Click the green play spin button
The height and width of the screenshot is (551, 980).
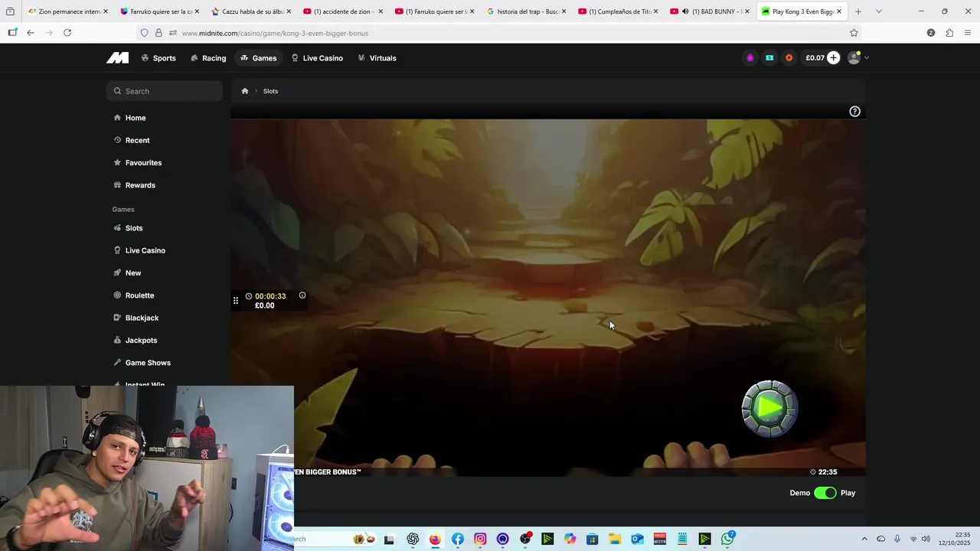pyautogui.click(x=769, y=409)
